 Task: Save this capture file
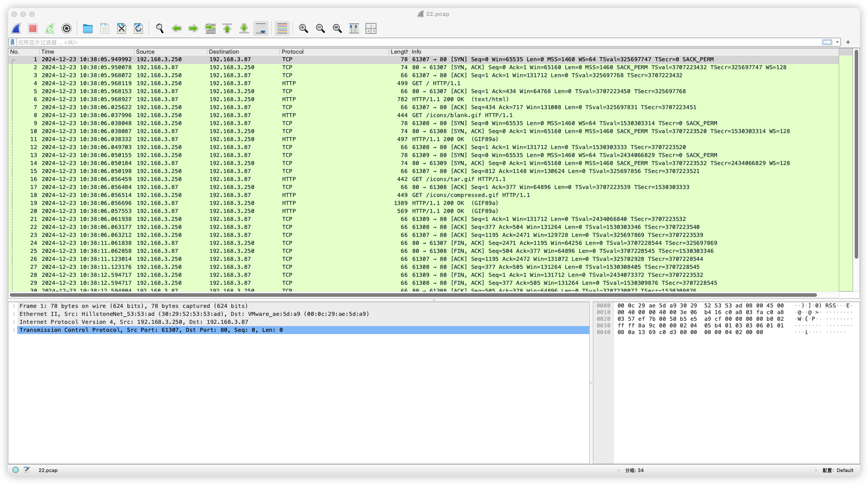[105, 28]
